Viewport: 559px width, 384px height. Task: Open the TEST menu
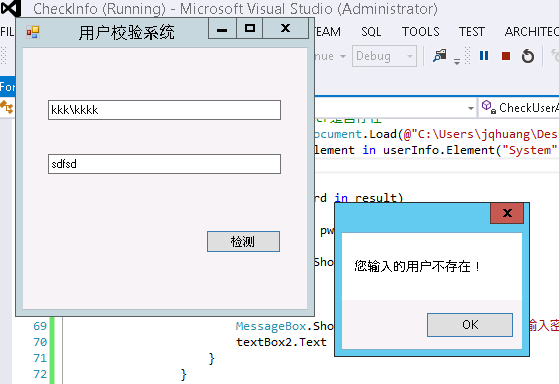tap(471, 32)
